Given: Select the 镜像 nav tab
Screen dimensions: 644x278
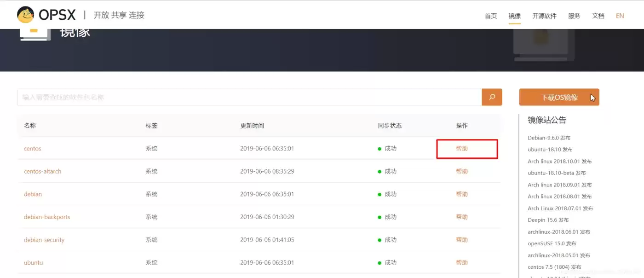Looking at the screenshot, I should (515, 16).
